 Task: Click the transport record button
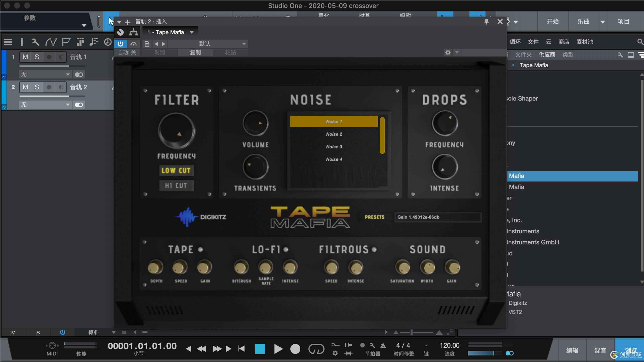[x=295, y=349]
